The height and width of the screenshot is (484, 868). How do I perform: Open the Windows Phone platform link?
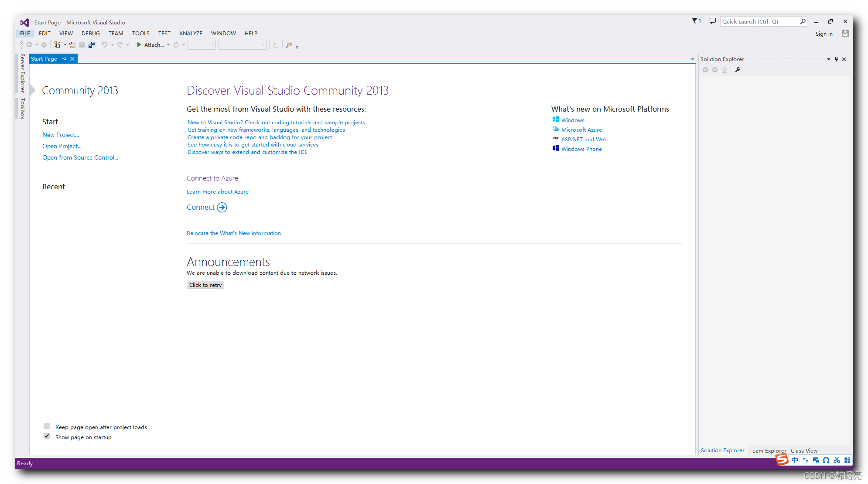pyautogui.click(x=581, y=149)
